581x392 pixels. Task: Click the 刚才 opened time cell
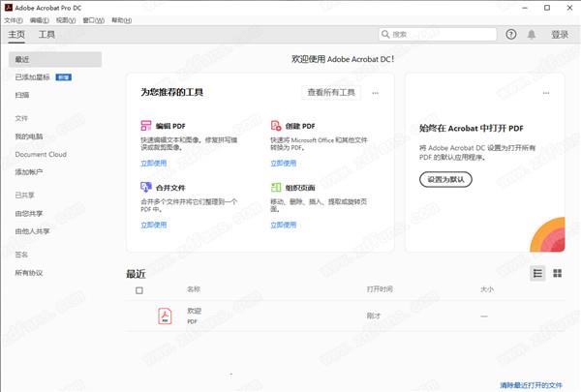coord(374,316)
